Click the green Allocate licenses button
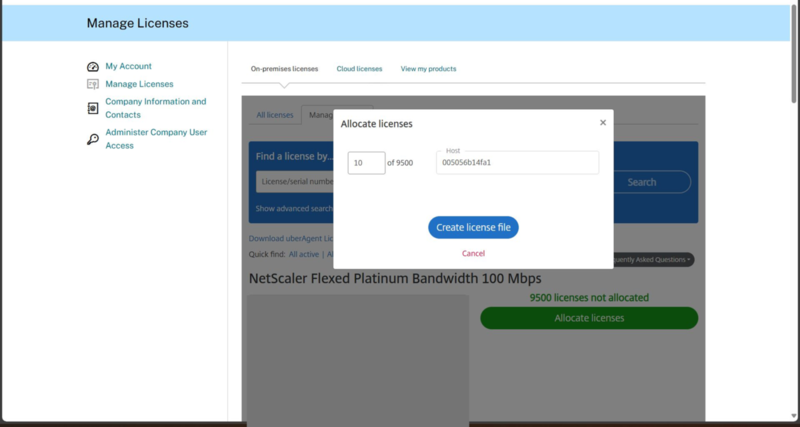The height and width of the screenshot is (427, 800). (x=589, y=318)
